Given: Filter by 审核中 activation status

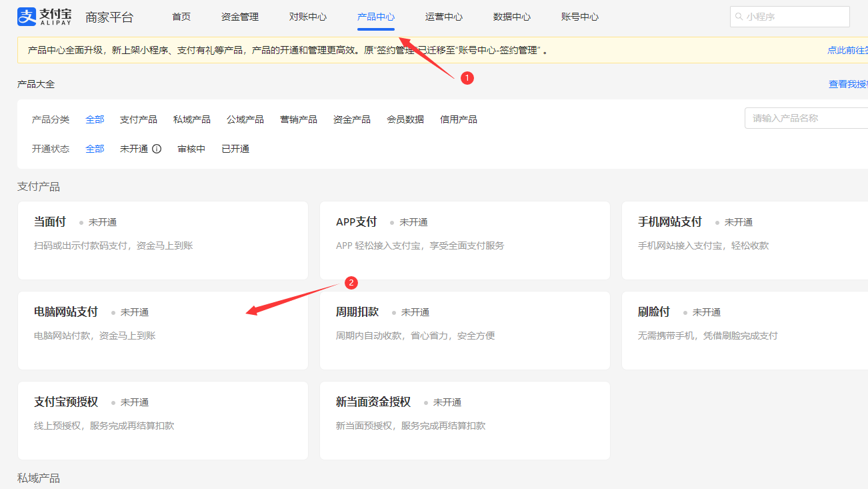Looking at the screenshot, I should click(191, 149).
